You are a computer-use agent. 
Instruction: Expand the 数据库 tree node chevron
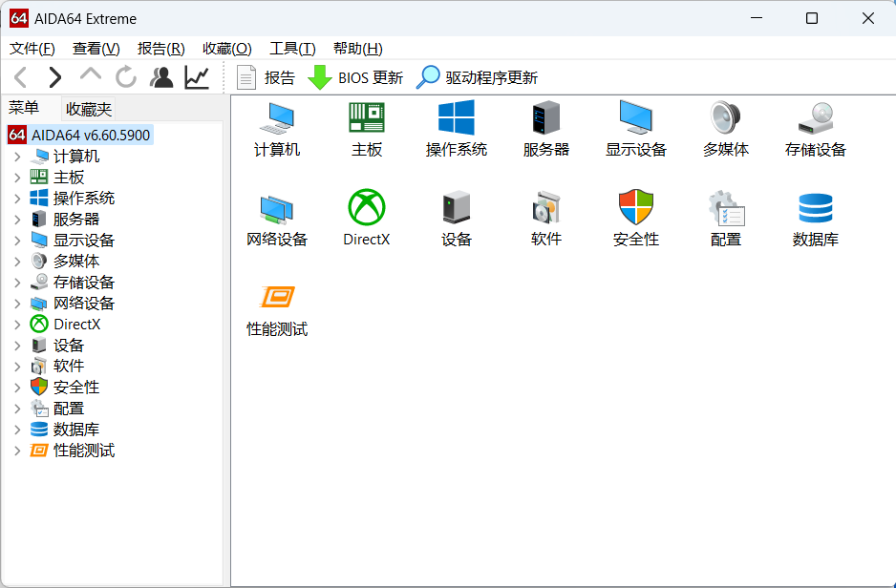pos(18,430)
